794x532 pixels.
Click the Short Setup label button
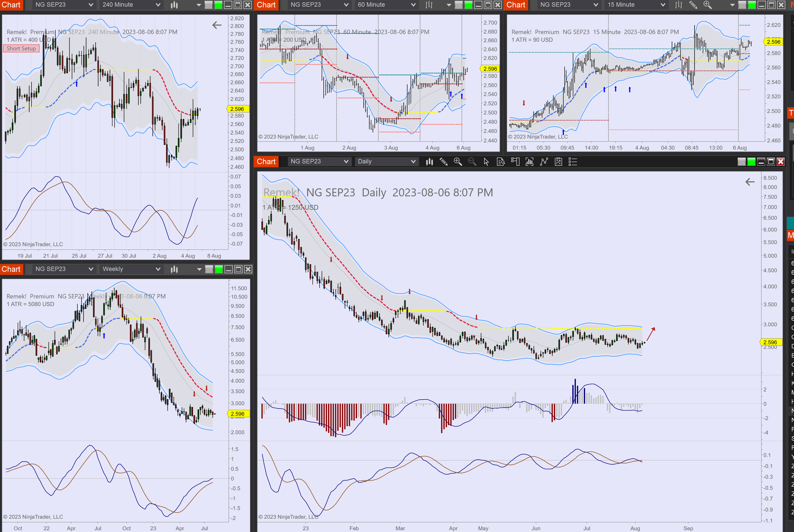[x=21, y=49]
